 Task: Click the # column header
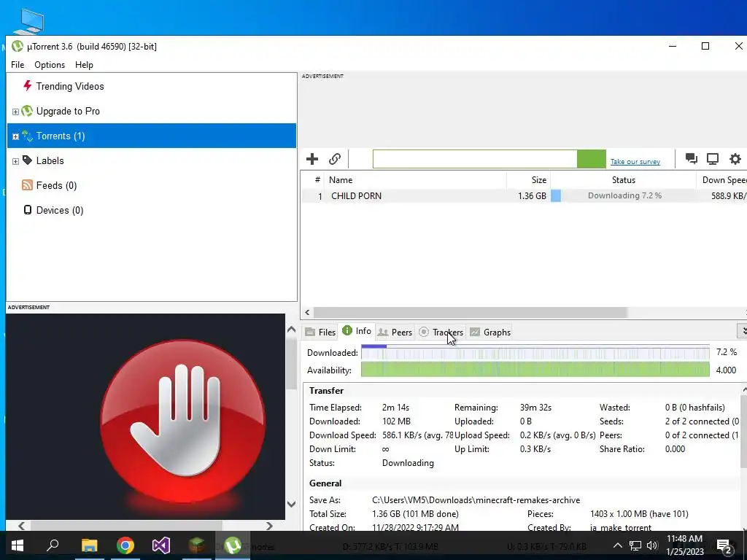click(312, 180)
